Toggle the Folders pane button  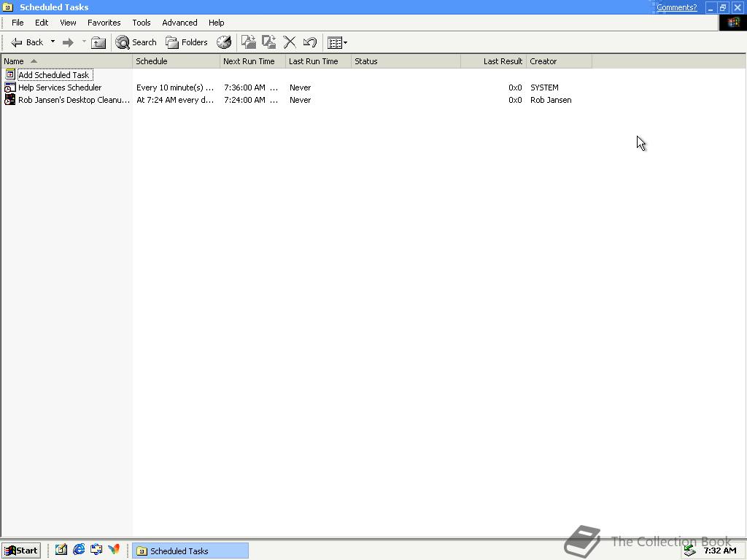pyautogui.click(x=186, y=42)
